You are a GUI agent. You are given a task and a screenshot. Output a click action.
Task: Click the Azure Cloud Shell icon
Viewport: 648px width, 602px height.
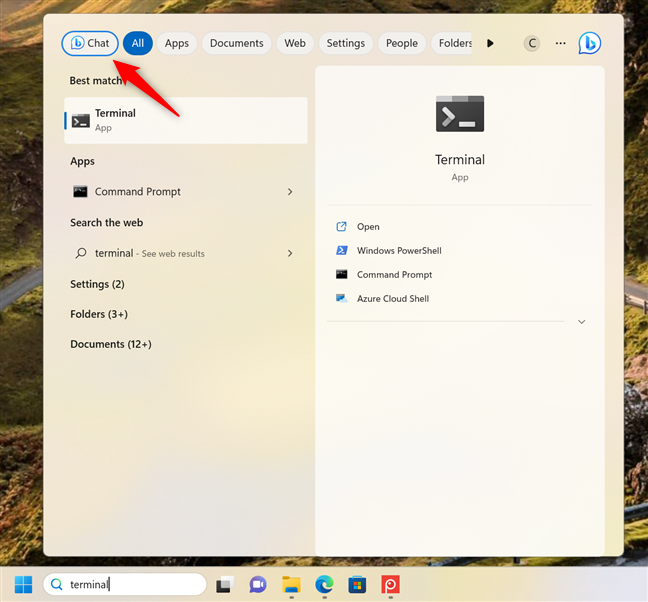point(341,298)
